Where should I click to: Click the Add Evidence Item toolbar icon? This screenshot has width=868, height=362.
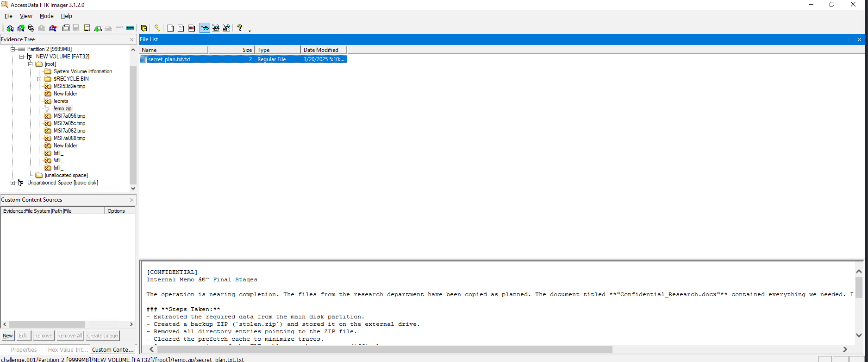[x=10, y=28]
